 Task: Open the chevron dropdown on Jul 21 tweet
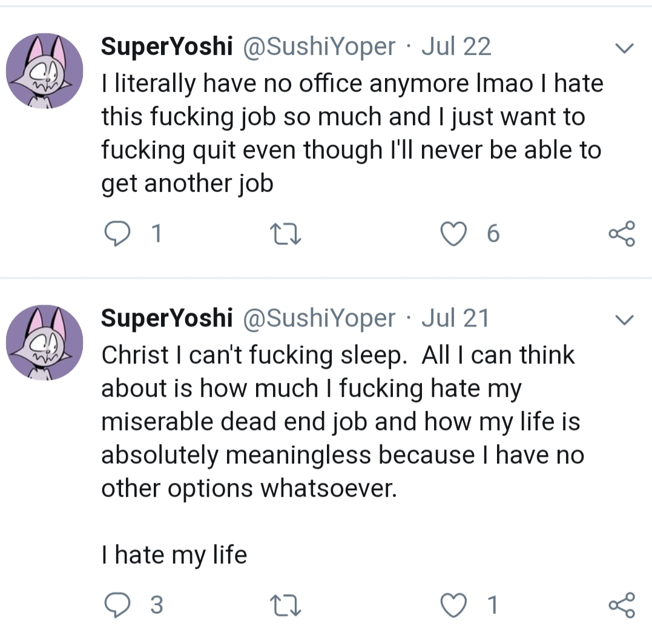point(624,319)
